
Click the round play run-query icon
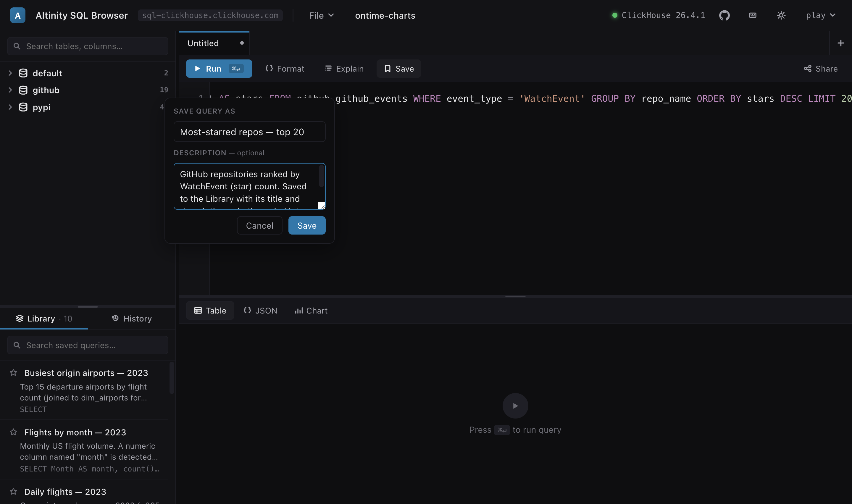coord(515,406)
